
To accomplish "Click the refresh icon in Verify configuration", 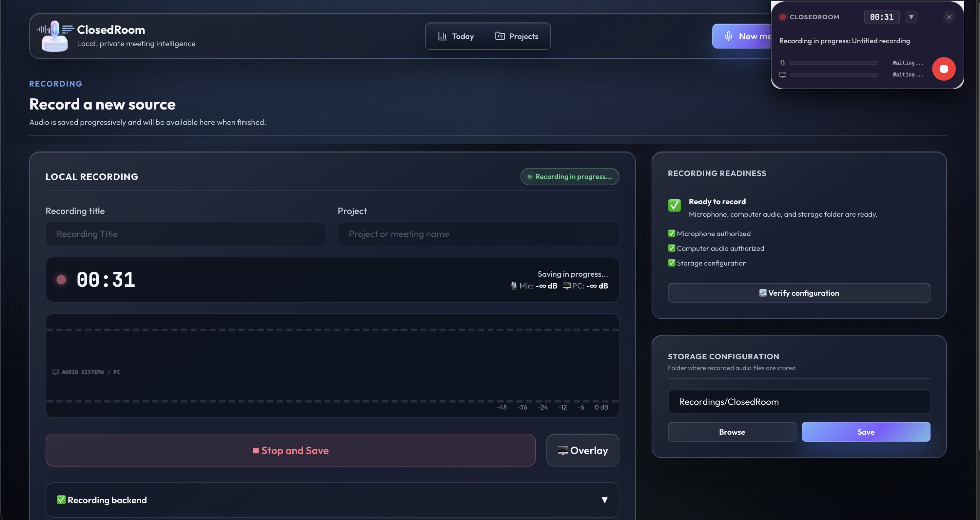I will tap(763, 293).
